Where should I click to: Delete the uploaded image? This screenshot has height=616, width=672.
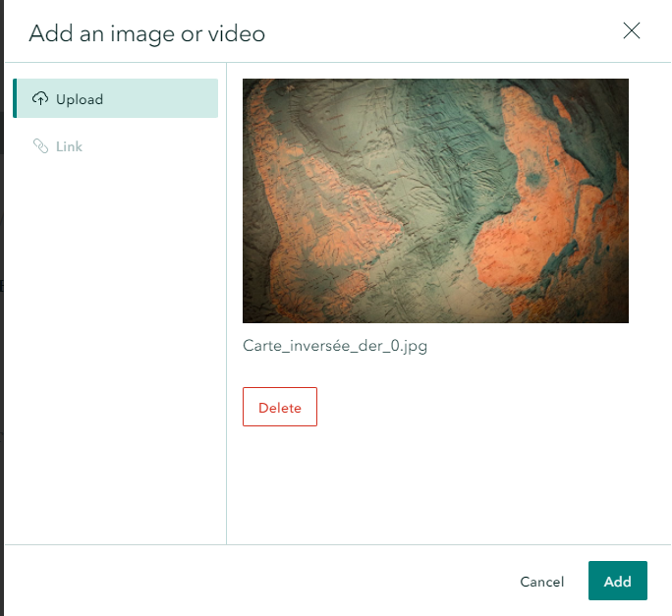280,407
